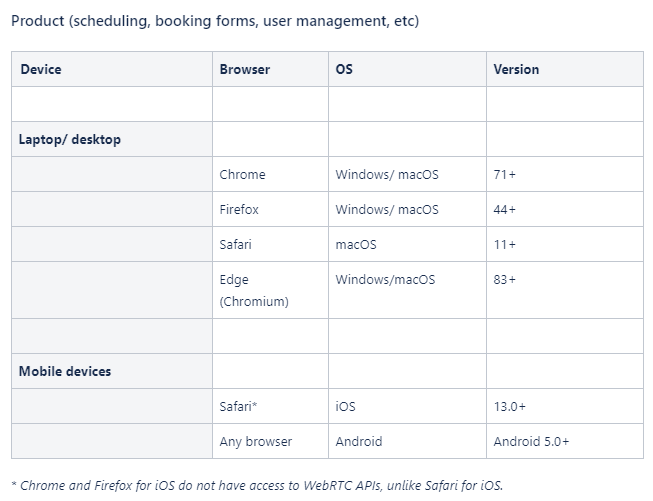Click the WebRTC footnote text
Screen dimensions: 653x501
coord(257,486)
